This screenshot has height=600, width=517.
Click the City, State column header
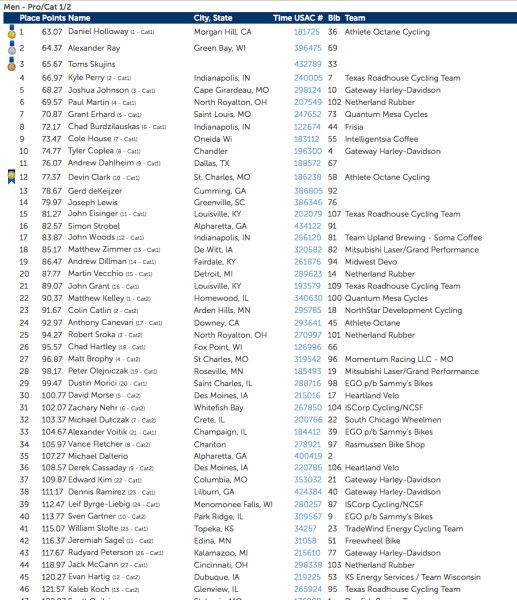coord(213,18)
